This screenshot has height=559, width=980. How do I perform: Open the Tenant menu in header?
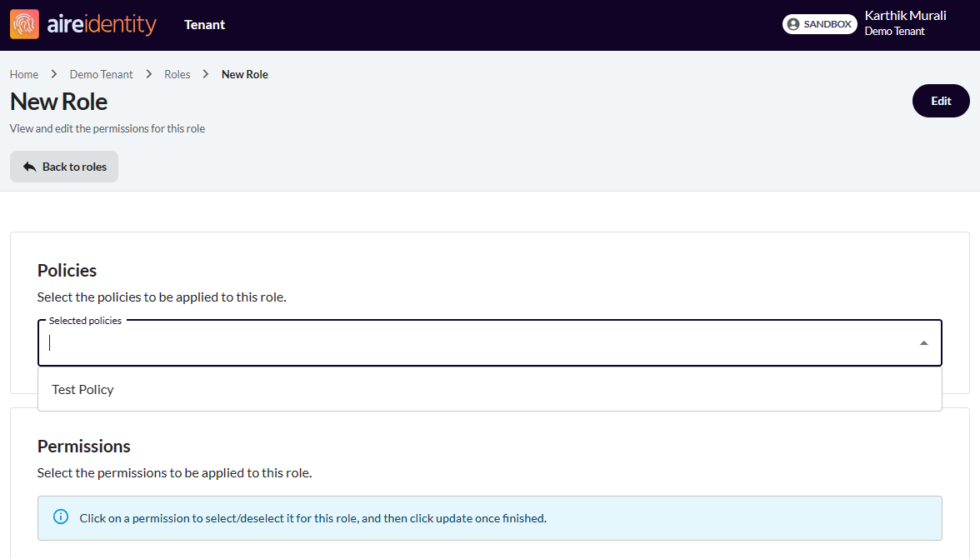204,25
